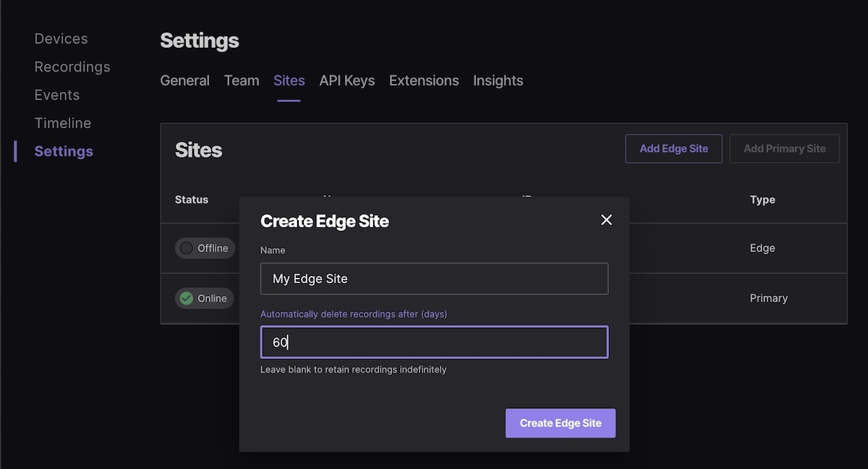Click the recording deletion days input field
Viewport: 868px width, 469px height.
click(434, 342)
